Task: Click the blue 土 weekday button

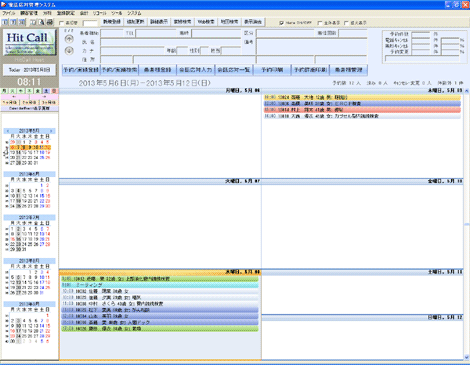Action: pyautogui.click(x=46, y=91)
